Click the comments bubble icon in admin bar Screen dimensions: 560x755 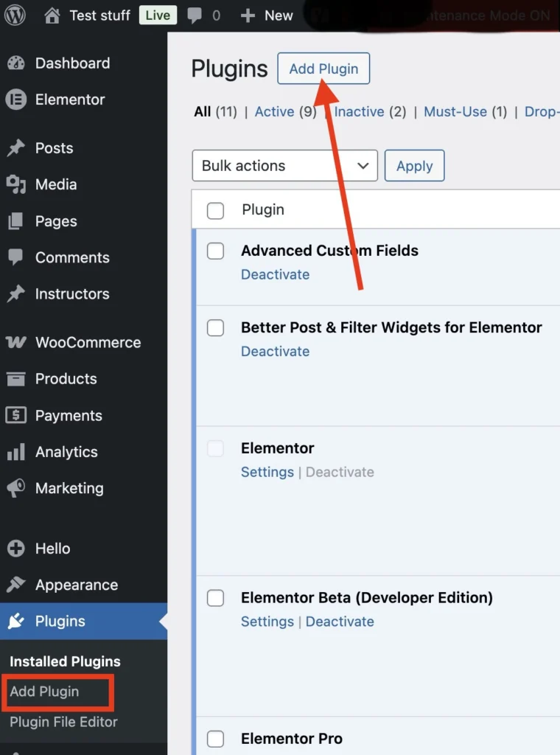[195, 15]
